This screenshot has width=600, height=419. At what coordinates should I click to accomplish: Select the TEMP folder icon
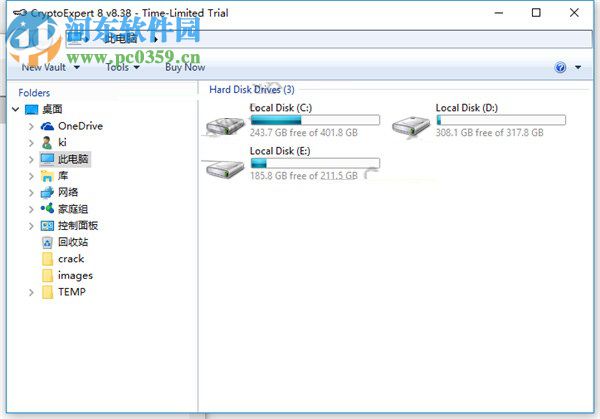[x=47, y=292]
